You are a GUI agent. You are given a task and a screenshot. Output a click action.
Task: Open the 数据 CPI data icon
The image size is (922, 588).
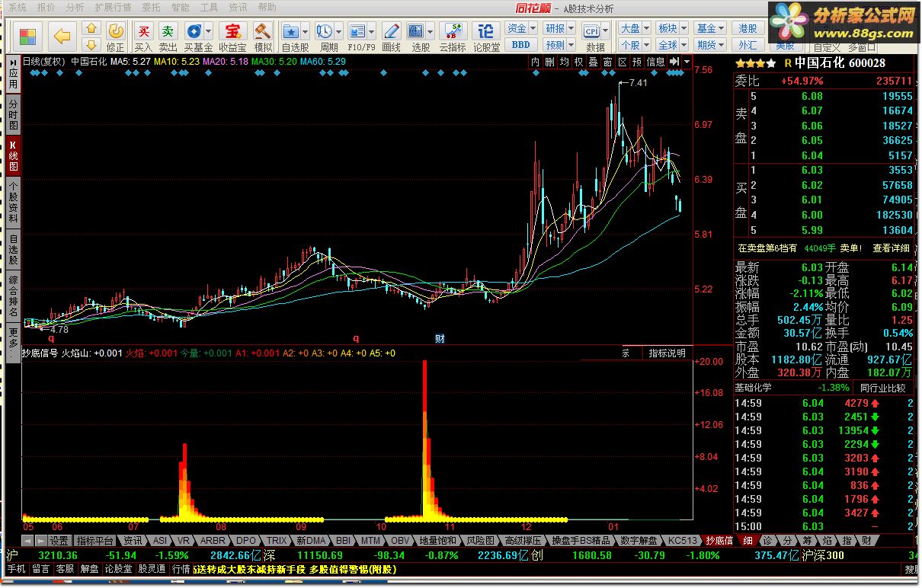click(x=592, y=32)
